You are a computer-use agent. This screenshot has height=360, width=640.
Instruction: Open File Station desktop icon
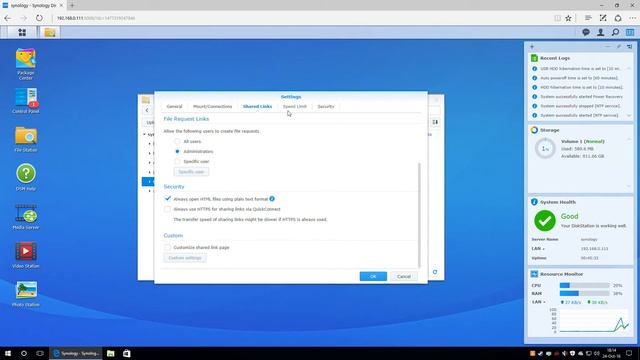coord(26,139)
